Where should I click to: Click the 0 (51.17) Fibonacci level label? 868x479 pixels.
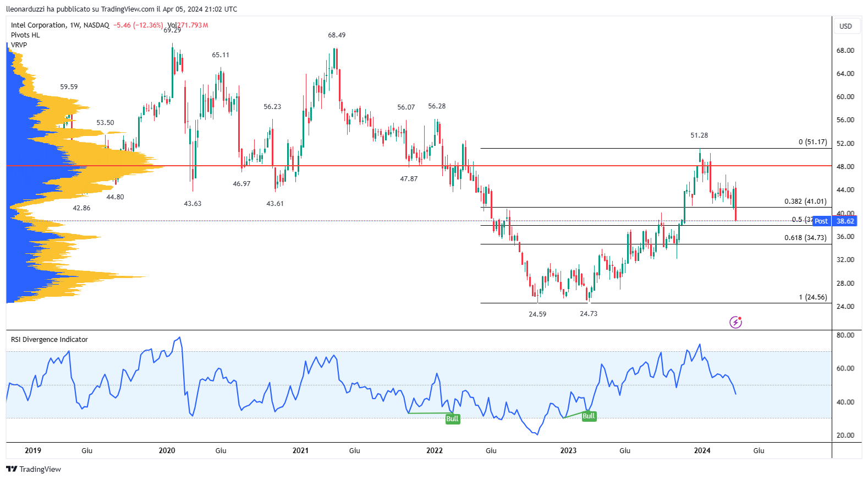coord(812,141)
